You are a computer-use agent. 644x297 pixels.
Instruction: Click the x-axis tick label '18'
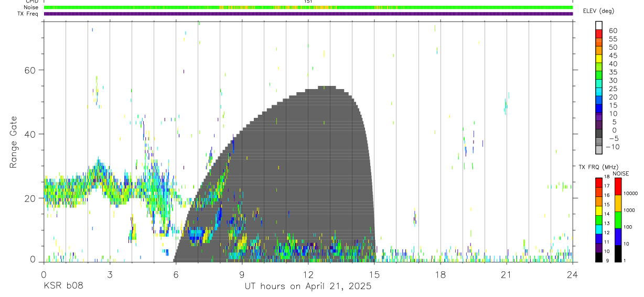click(x=440, y=274)
